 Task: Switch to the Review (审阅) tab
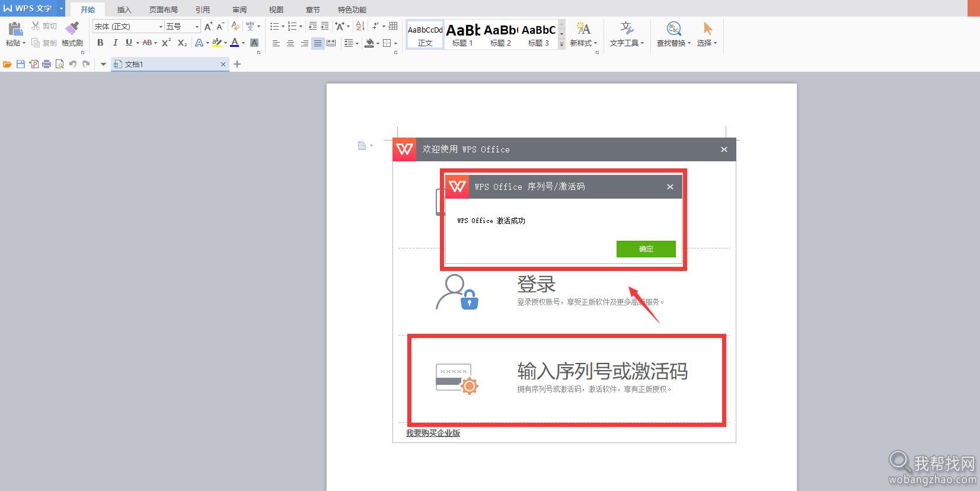click(x=240, y=9)
